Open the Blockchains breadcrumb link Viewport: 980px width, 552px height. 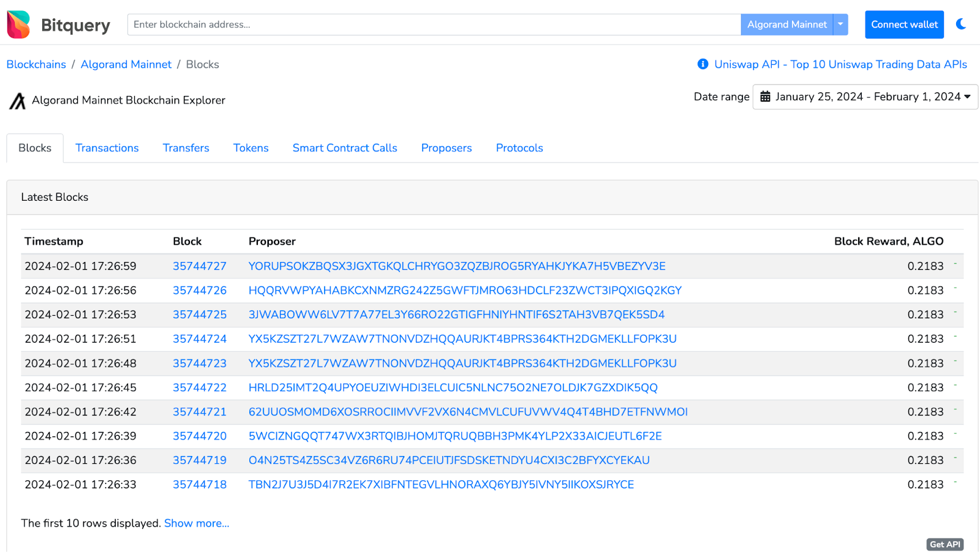tap(36, 64)
